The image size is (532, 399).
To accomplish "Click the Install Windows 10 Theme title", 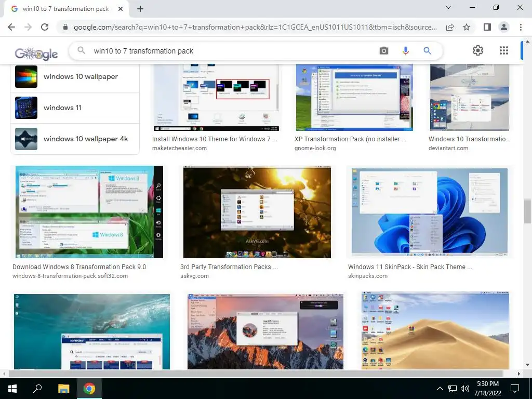I will click(215, 139).
